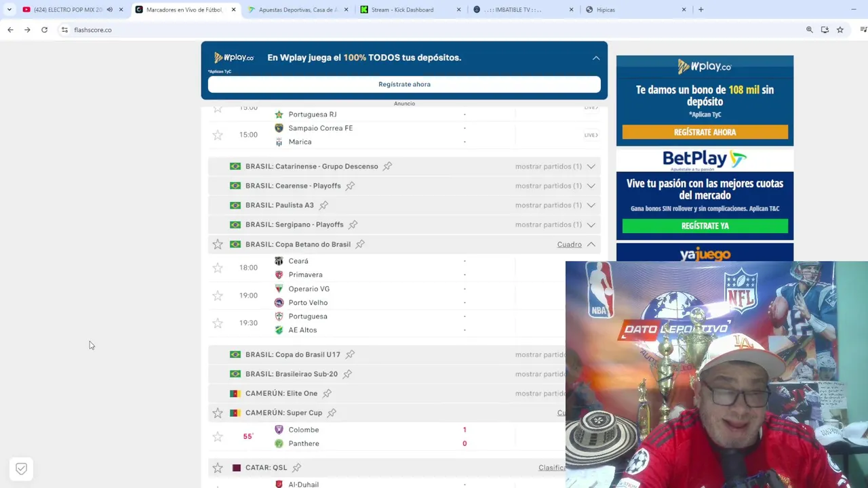Open the install app icon in address bar

[825, 30]
